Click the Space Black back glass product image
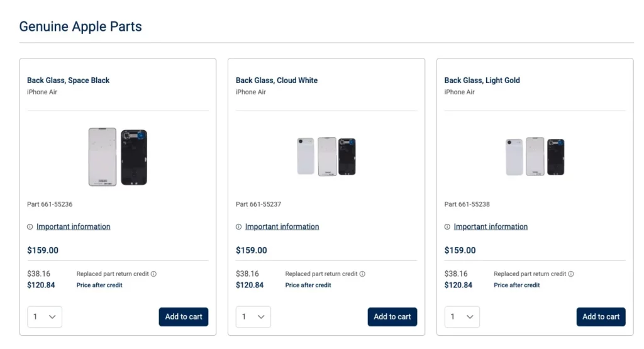The width and height of the screenshot is (644, 349). click(118, 157)
